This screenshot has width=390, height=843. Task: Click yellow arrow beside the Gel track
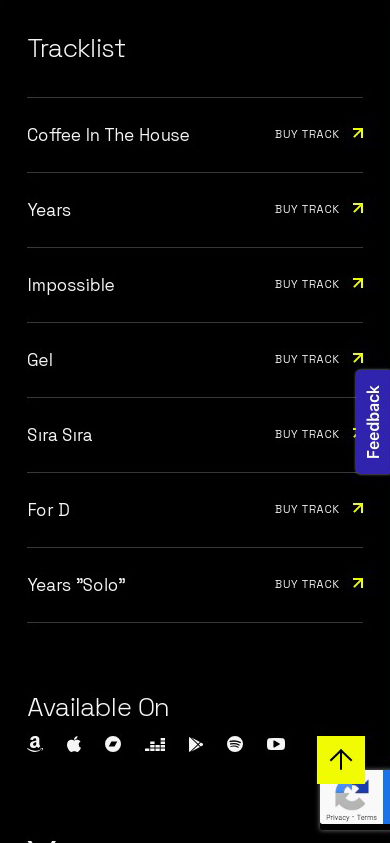tap(358, 358)
